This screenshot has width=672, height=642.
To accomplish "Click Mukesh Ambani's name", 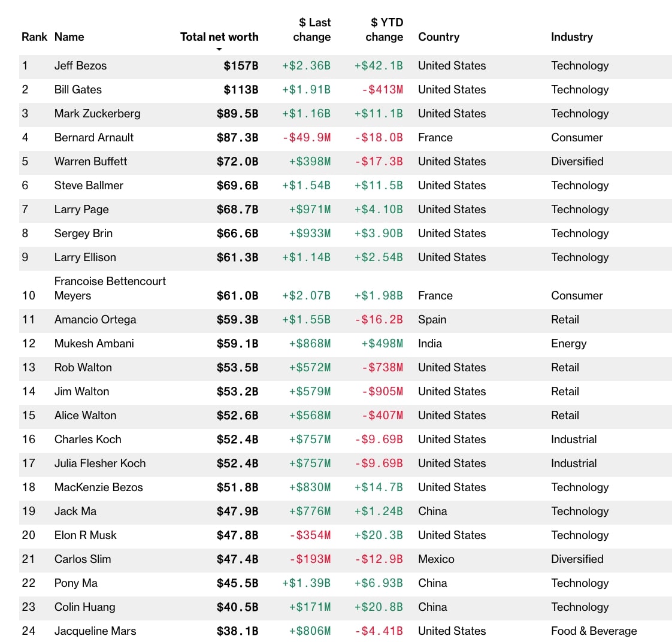I will [94, 343].
